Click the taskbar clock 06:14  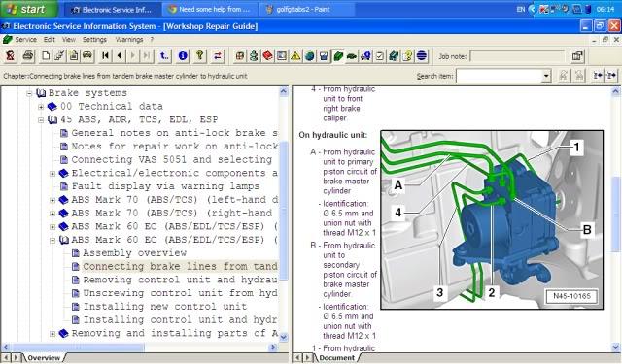coord(605,9)
